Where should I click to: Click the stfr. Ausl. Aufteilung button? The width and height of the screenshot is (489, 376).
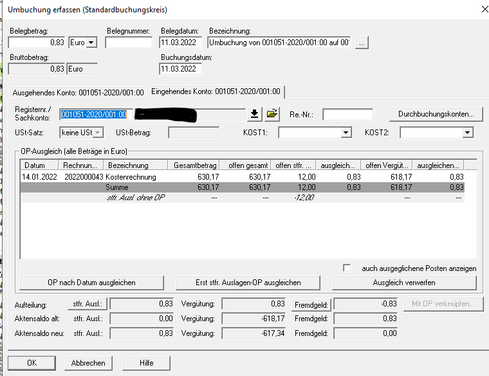point(87,304)
